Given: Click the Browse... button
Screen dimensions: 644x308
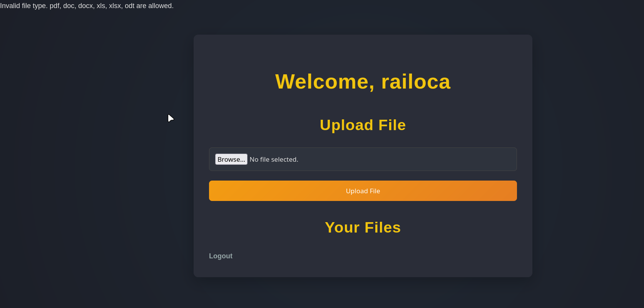Looking at the screenshot, I should pos(231,159).
